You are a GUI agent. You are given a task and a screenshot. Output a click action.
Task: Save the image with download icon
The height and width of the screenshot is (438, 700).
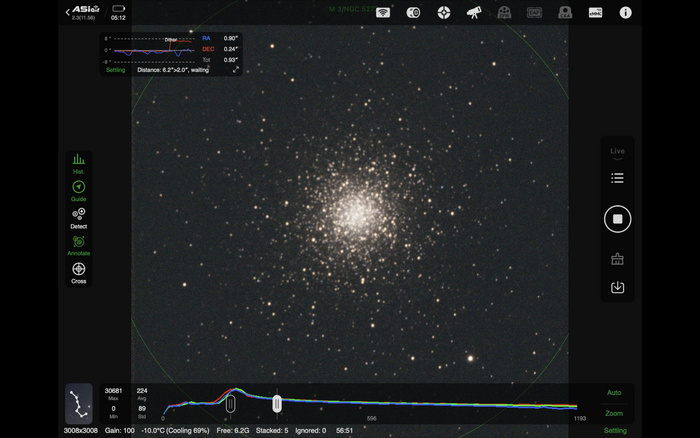click(x=617, y=287)
